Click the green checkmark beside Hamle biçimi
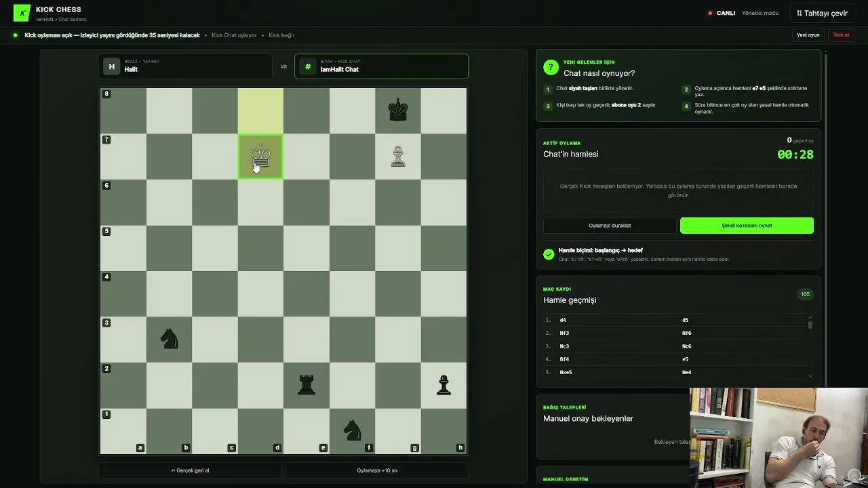The height and width of the screenshot is (488, 868). point(549,254)
